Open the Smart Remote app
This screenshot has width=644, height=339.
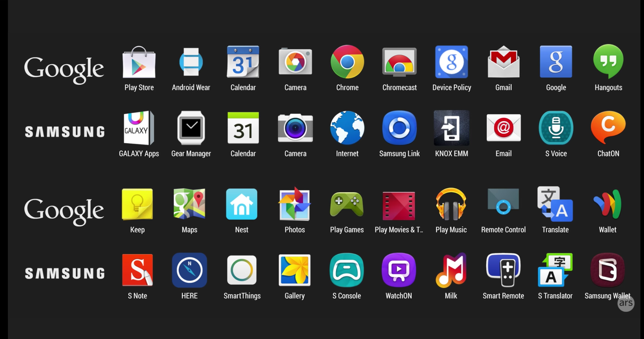pyautogui.click(x=503, y=270)
